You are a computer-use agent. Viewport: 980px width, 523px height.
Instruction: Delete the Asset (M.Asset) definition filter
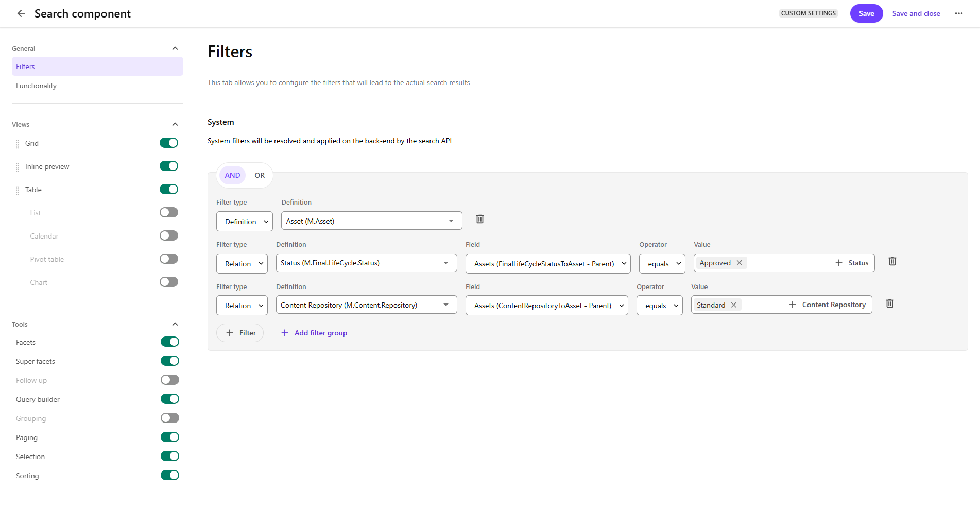coord(479,219)
